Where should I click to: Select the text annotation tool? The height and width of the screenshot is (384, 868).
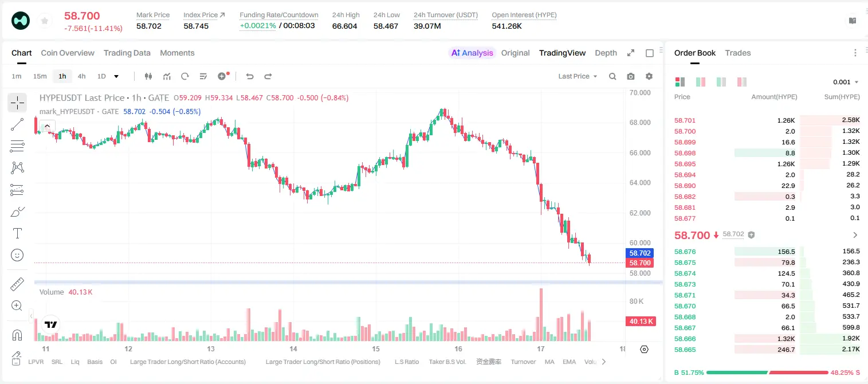[x=17, y=233]
